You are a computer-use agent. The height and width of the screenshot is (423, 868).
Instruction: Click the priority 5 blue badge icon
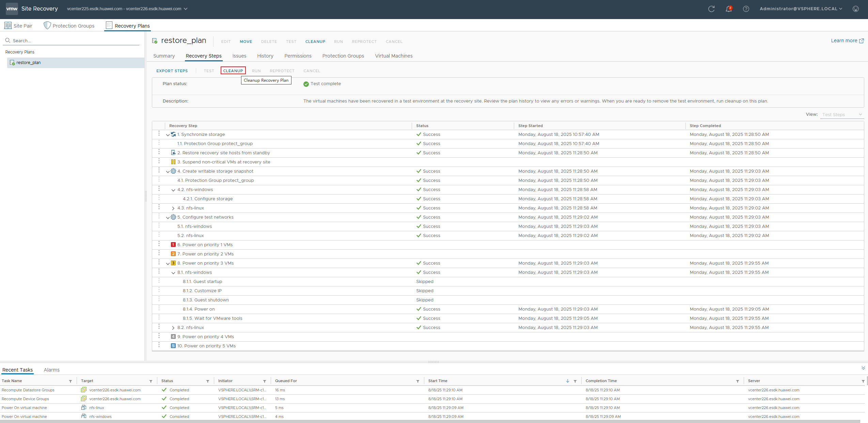[x=173, y=346]
